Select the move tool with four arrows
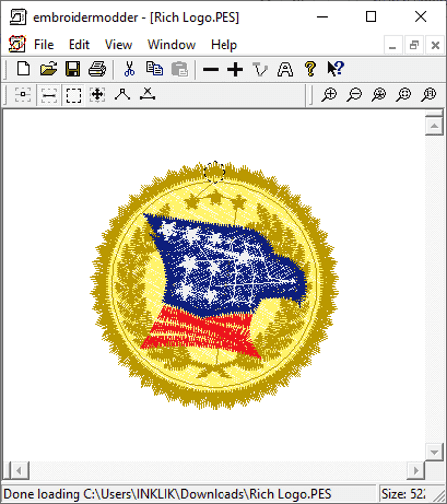This screenshot has width=447, height=504. coord(98,95)
